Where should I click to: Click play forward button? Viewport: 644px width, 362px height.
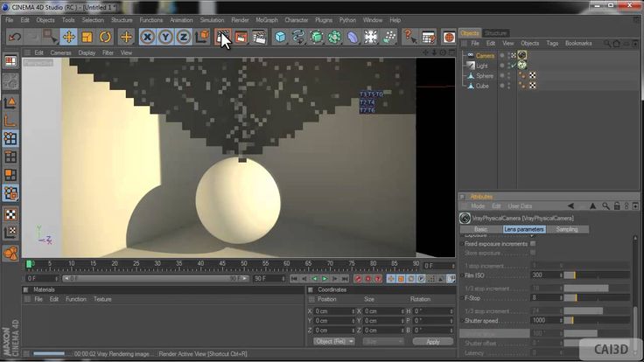[325, 279]
